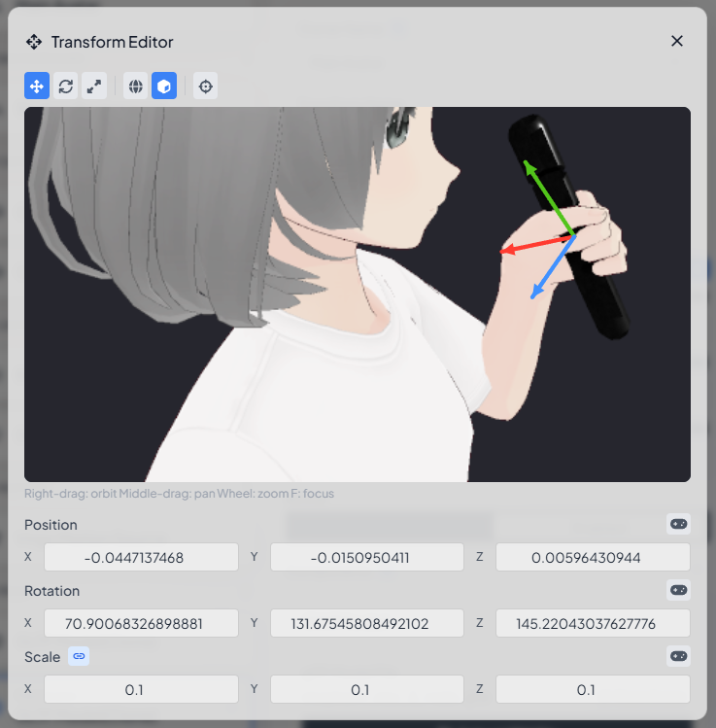Edit the Scale Y field

click(x=367, y=689)
